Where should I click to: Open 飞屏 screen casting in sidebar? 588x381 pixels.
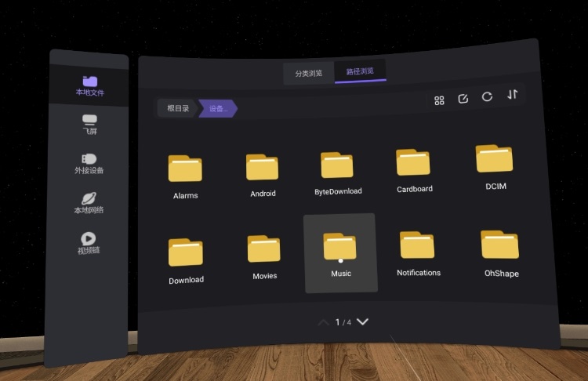click(x=89, y=125)
